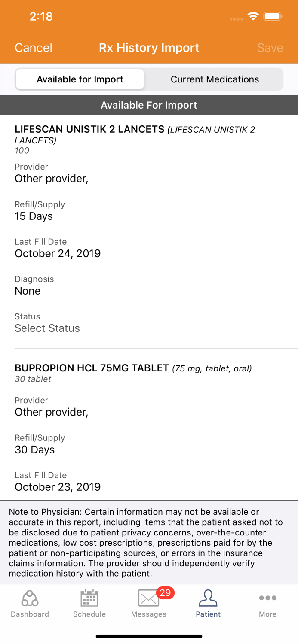Open the More options icon
This screenshot has height=644, width=298.
click(267, 598)
